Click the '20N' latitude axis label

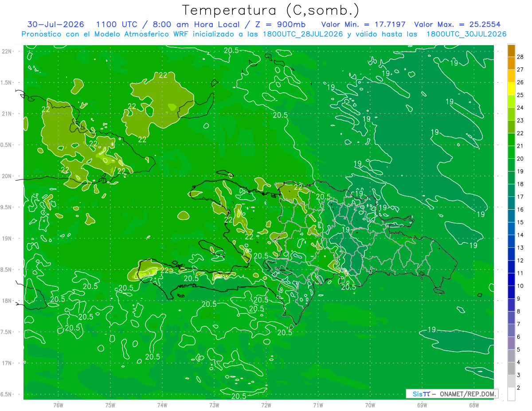click(x=7, y=176)
